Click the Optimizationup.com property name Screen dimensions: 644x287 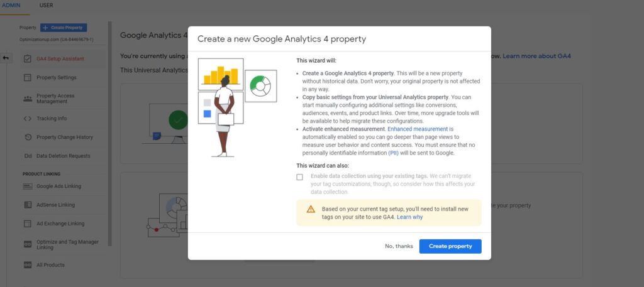point(56,40)
